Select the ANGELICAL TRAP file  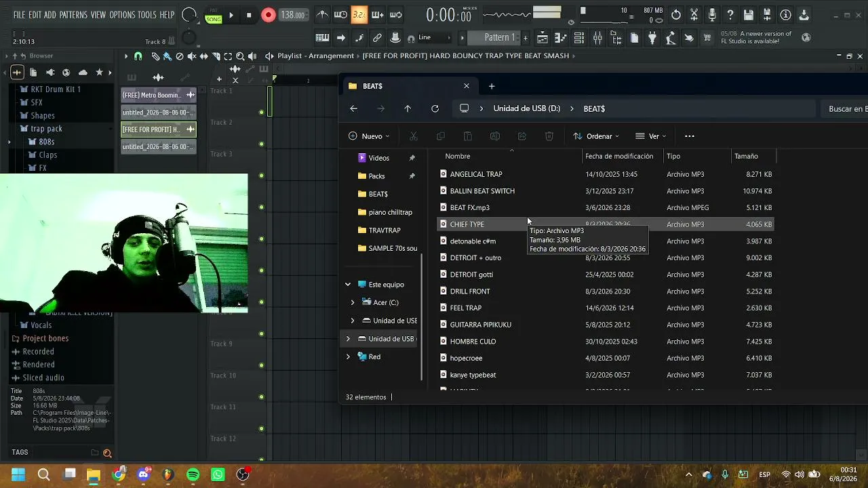click(606, 174)
